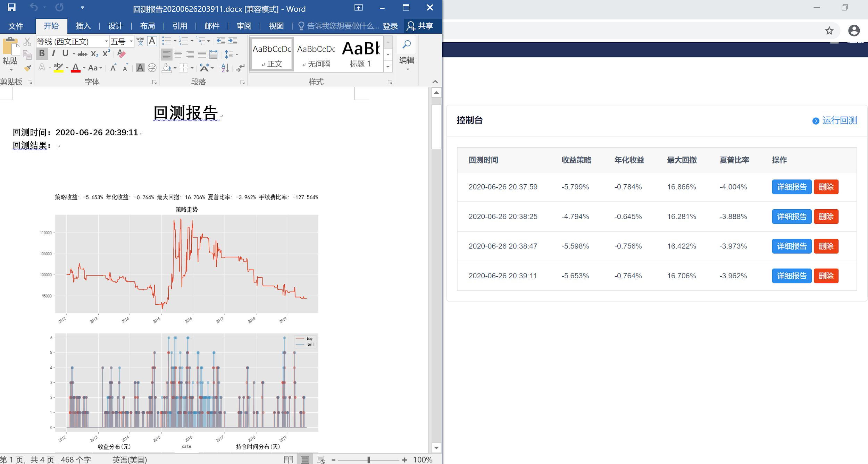
Task: Click the zoom slider handle in status bar
Action: (369, 460)
